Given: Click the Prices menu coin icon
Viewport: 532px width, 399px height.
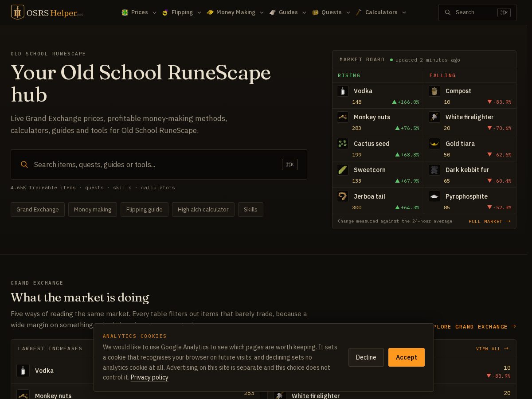Looking at the screenshot, I should [125, 12].
